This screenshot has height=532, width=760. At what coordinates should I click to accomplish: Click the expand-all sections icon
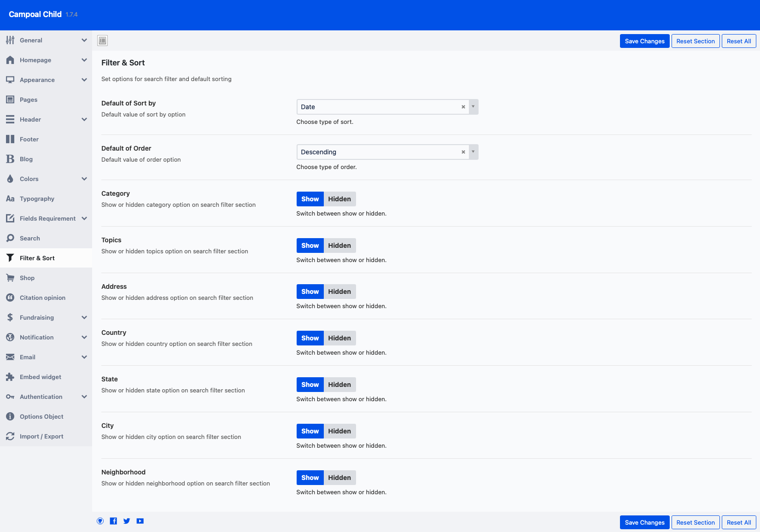tap(102, 41)
